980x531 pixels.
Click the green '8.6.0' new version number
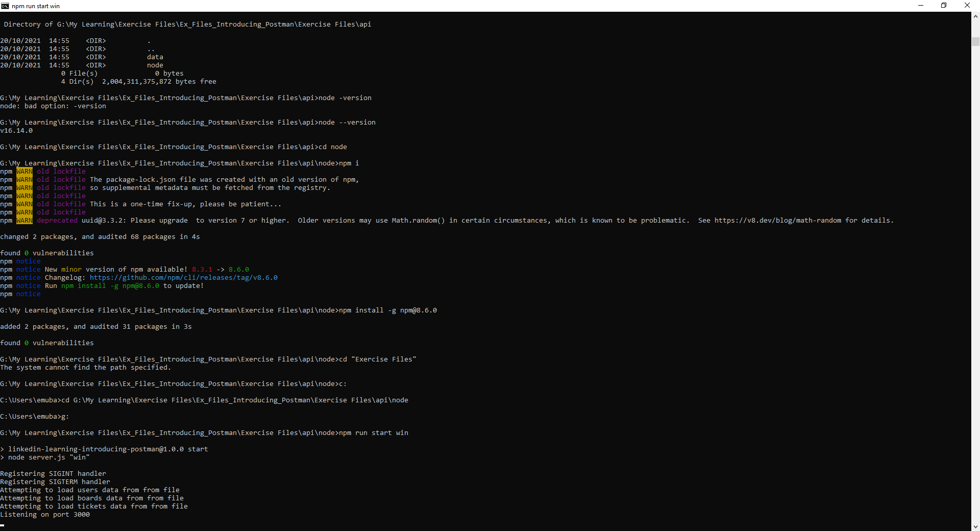click(x=239, y=270)
